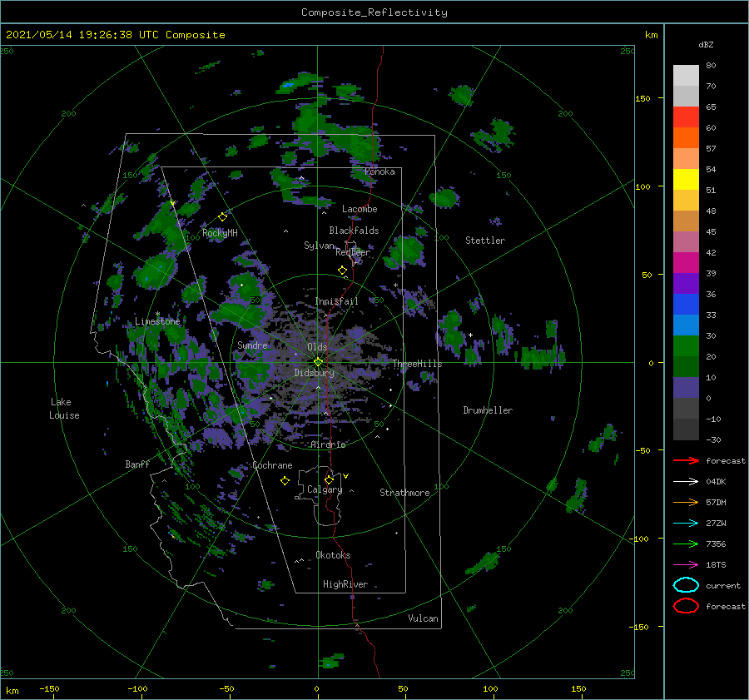Click the Olds city label

click(x=317, y=347)
